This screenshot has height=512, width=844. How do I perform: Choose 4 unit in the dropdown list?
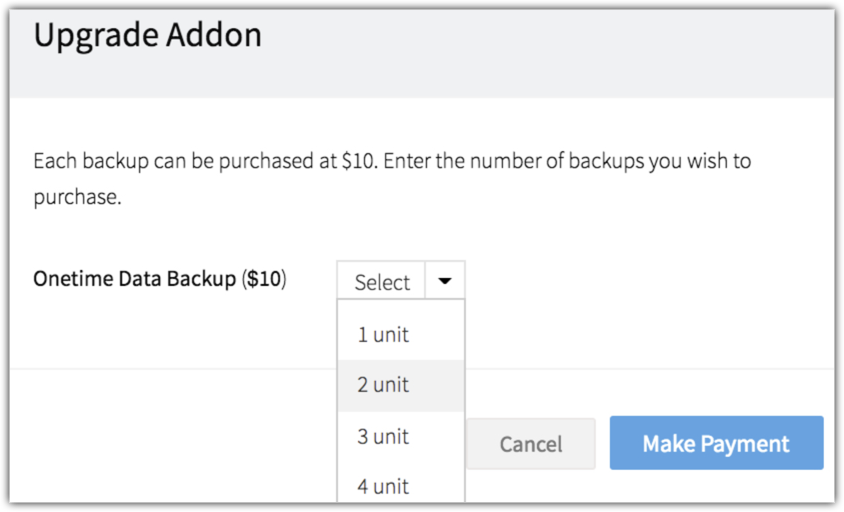coord(383,487)
